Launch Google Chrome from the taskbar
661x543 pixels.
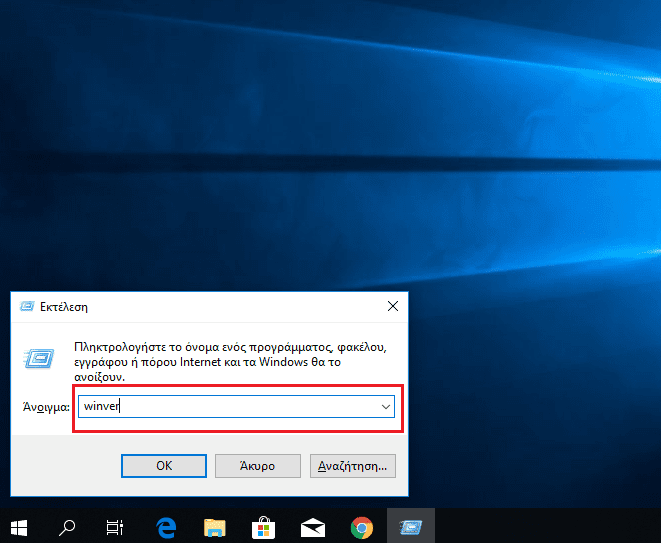(362, 527)
